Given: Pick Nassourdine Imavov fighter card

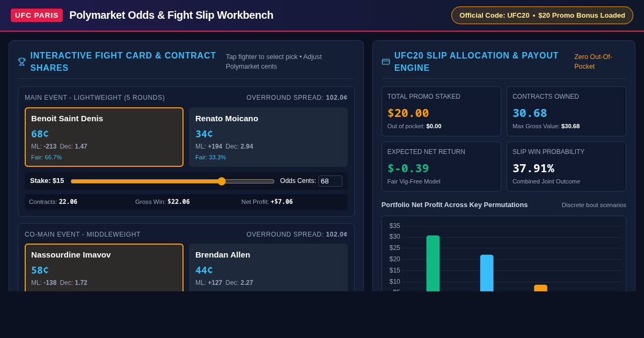Looking at the screenshot, I should click(104, 268).
